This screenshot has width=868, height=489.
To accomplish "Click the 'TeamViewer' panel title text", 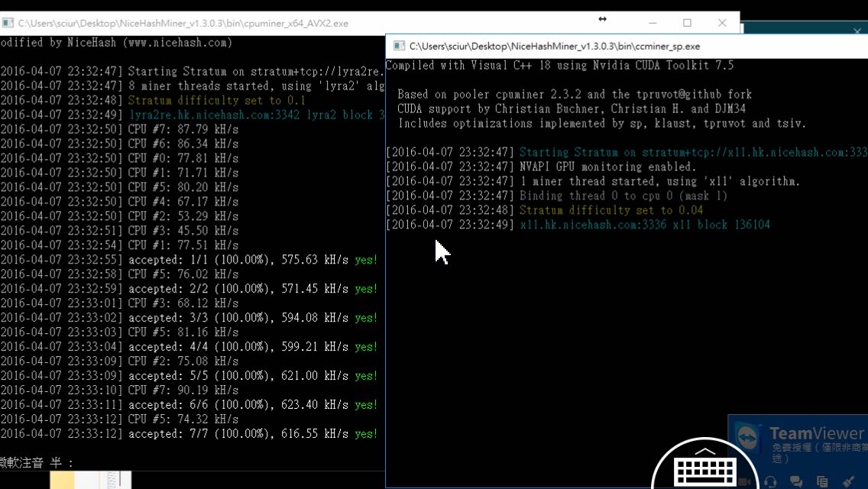I will coord(817,433).
